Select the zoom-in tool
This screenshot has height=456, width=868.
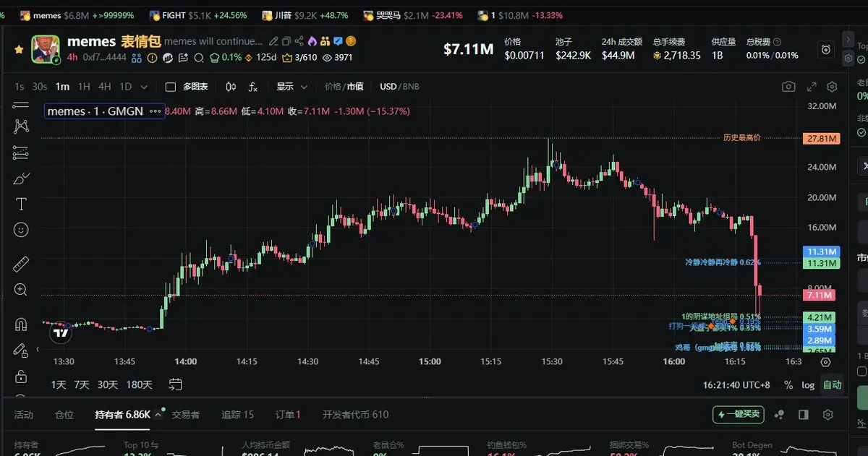(x=21, y=290)
